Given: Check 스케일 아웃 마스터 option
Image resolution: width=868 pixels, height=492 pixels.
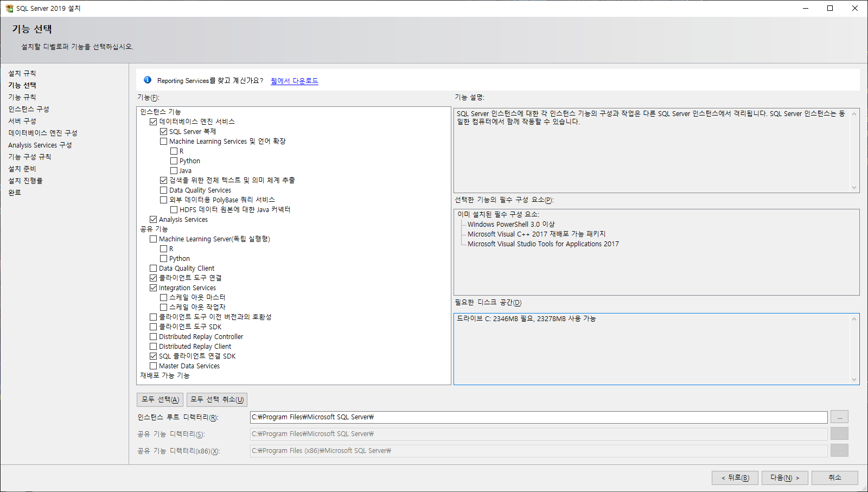Looking at the screenshot, I should (163, 297).
